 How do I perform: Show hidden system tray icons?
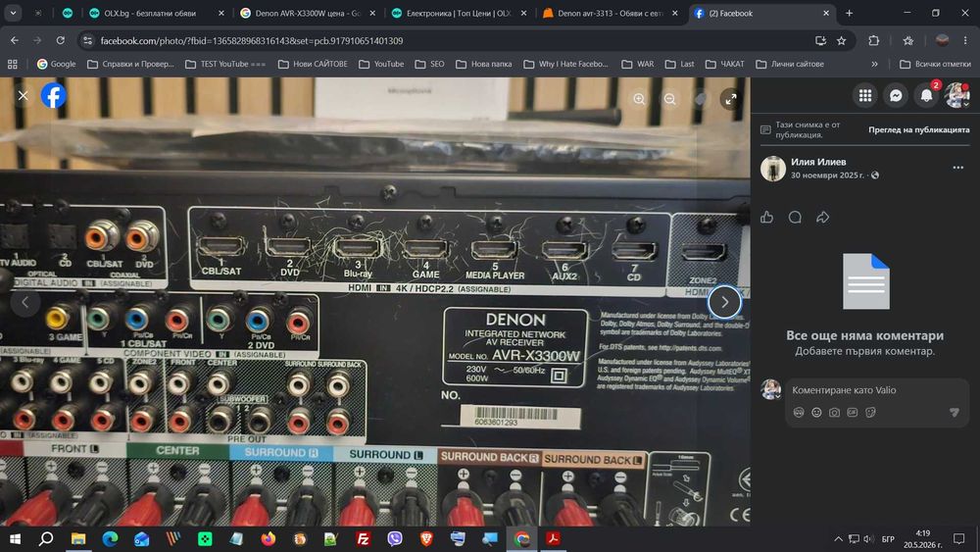838,539
